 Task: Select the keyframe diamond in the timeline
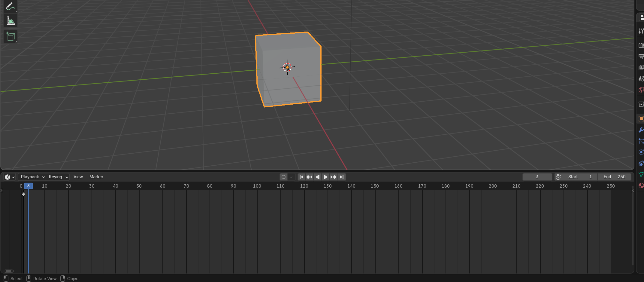(x=24, y=194)
